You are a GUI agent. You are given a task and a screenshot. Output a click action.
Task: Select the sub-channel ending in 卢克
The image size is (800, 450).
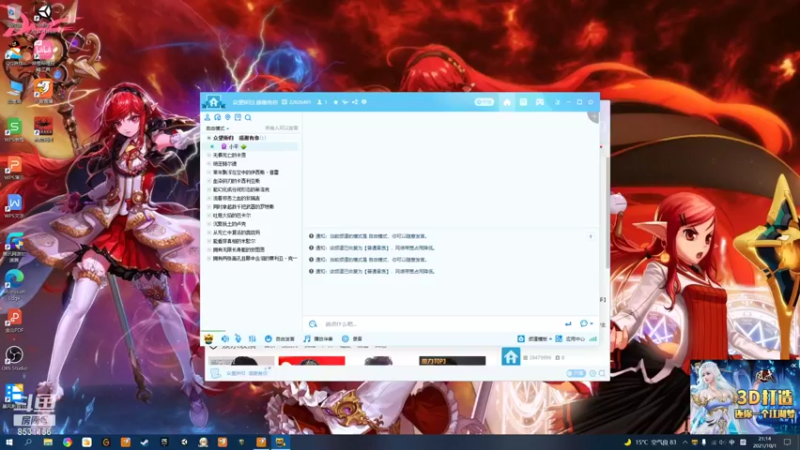(229, 224)
